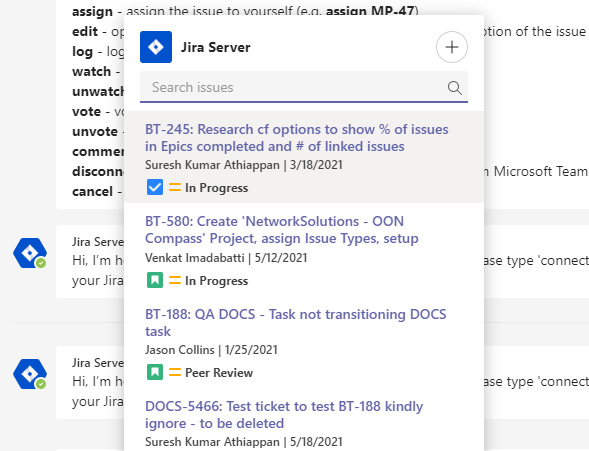The height and width of the screenshot is (451, 589).
Task: Click 'edit' command in chat help
Action: pos(85,32)
